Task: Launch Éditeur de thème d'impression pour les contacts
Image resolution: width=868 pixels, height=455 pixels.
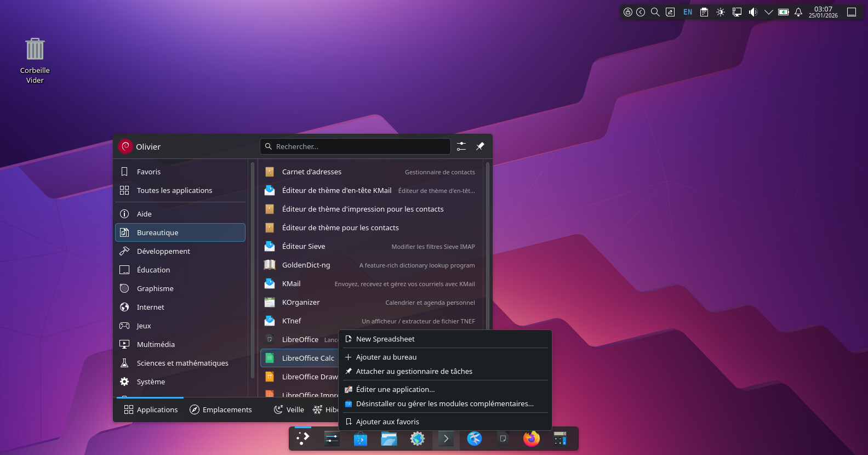Action: 370,209
